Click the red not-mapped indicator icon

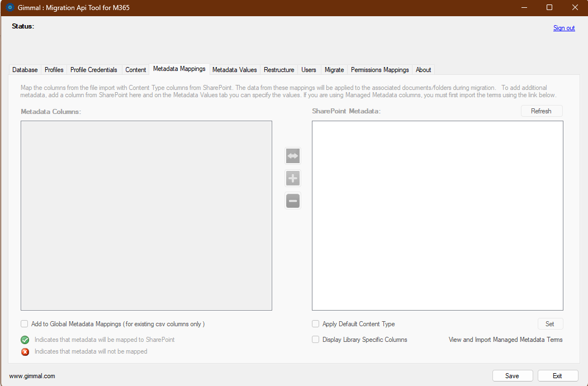click(x=25, y=352)
